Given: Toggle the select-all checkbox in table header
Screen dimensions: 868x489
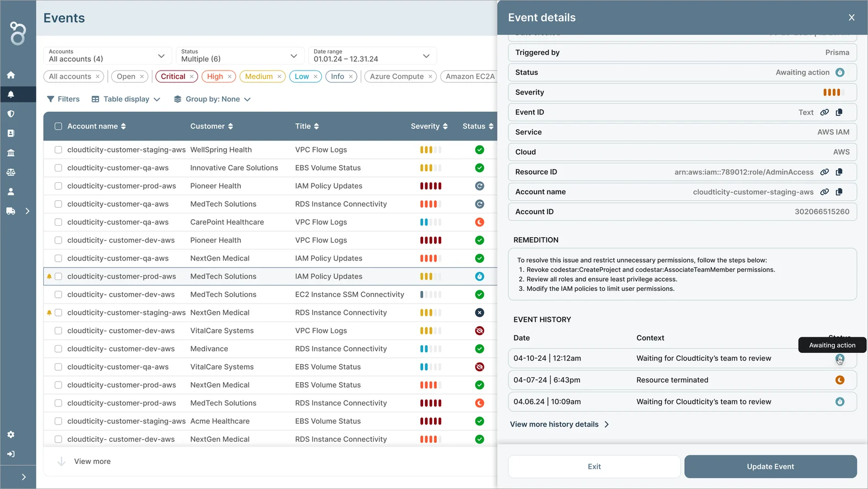Looking at the screenshot, I should [x=59, y=126].
